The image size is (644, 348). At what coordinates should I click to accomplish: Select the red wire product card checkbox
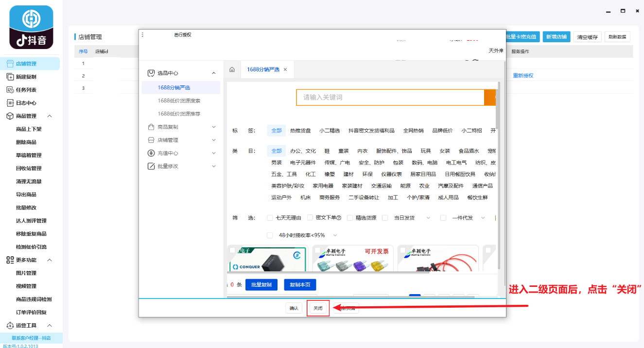tap(402, 250)
